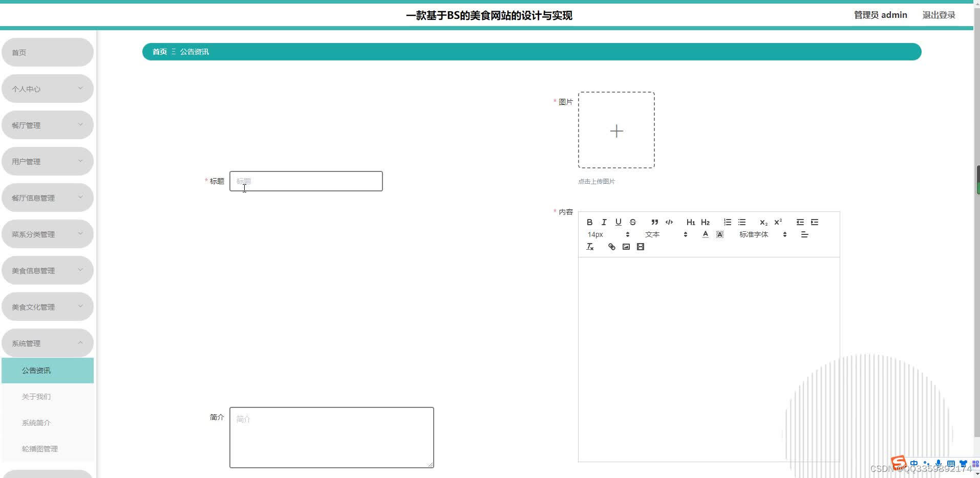Open the text color picker

(705, 234)
